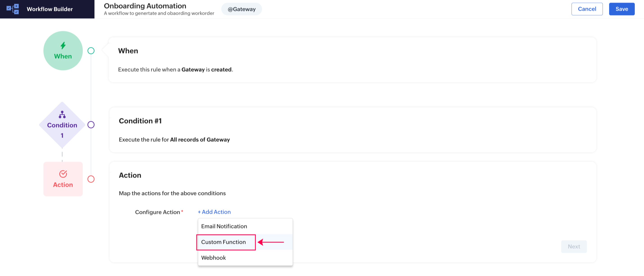
Task: Select the purple Condition step circle marker
Action: 91,125
